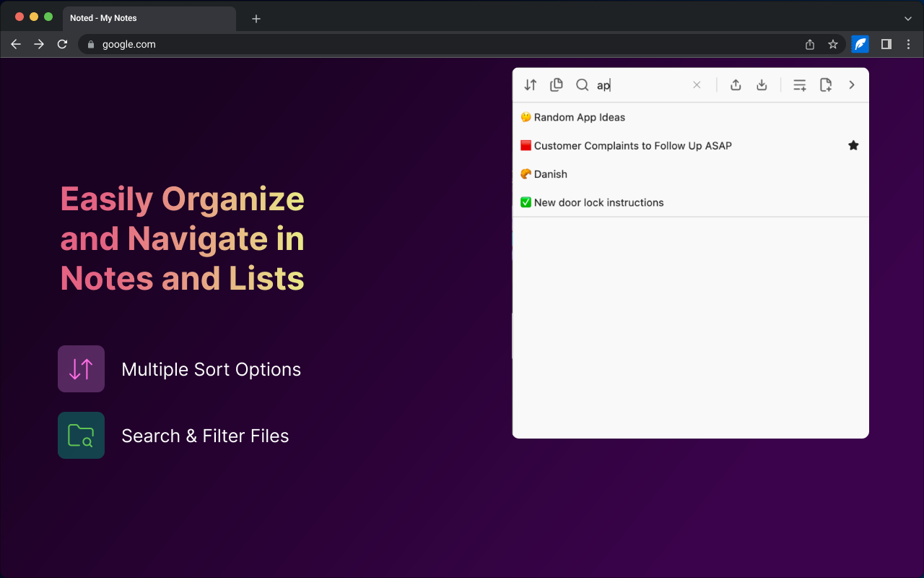Click the export upload icon
Screen dimensions: 924x578
(736, 85)
